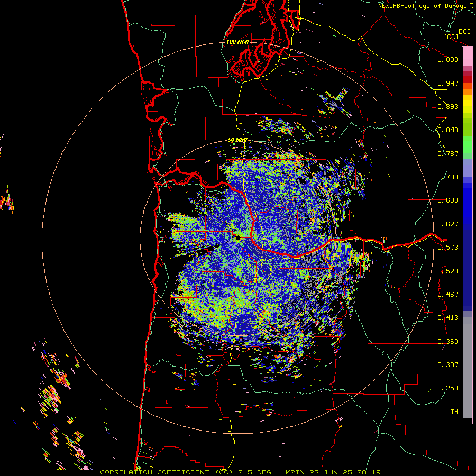Click the 1.000 color scale value
Image resolution: width=476 pixels, height=476 pixels.
pos(448,59)
